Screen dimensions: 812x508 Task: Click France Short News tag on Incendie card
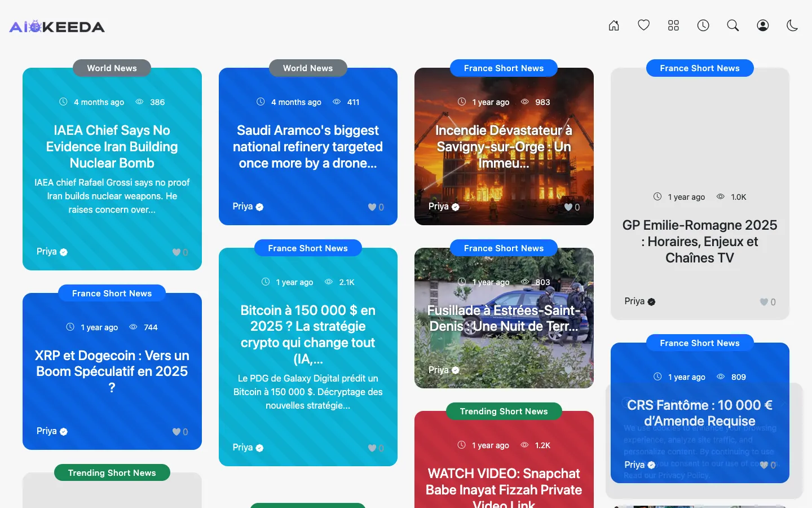pyautogui.click(x=504, y=68)
